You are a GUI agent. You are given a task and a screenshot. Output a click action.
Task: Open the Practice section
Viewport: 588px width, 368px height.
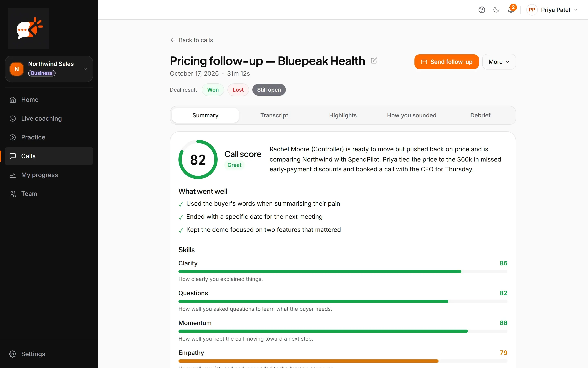[49, 137]
